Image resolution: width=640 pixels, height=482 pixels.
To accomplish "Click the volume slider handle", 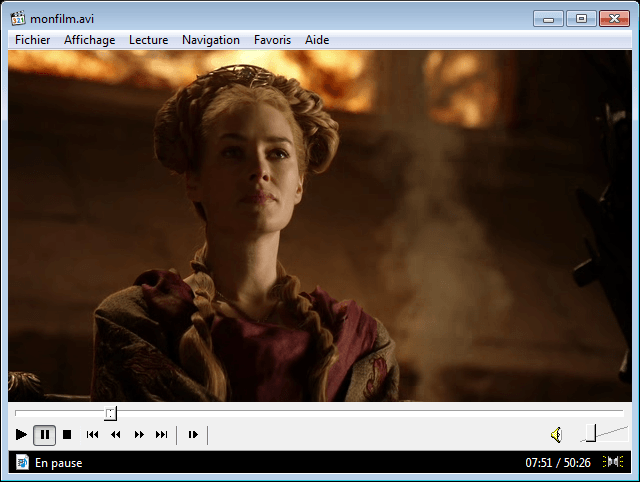I will (591, 433).
